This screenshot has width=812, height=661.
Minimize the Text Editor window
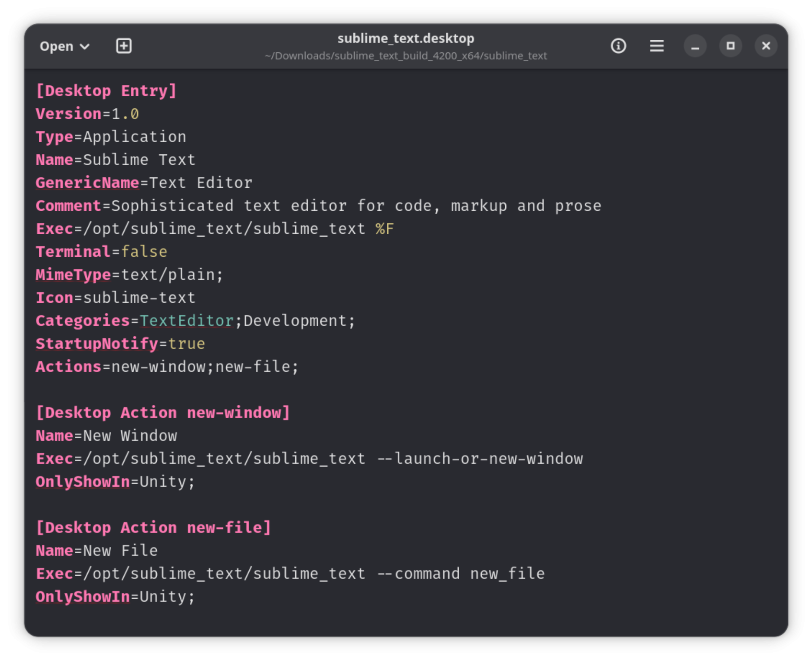696,46
